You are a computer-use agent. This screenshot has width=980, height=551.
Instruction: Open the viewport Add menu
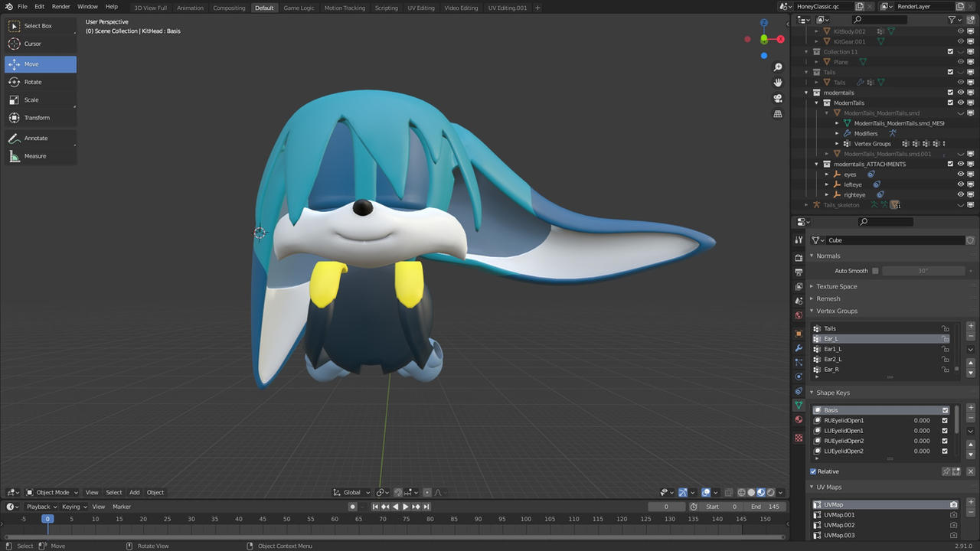[x=134, y=493]
